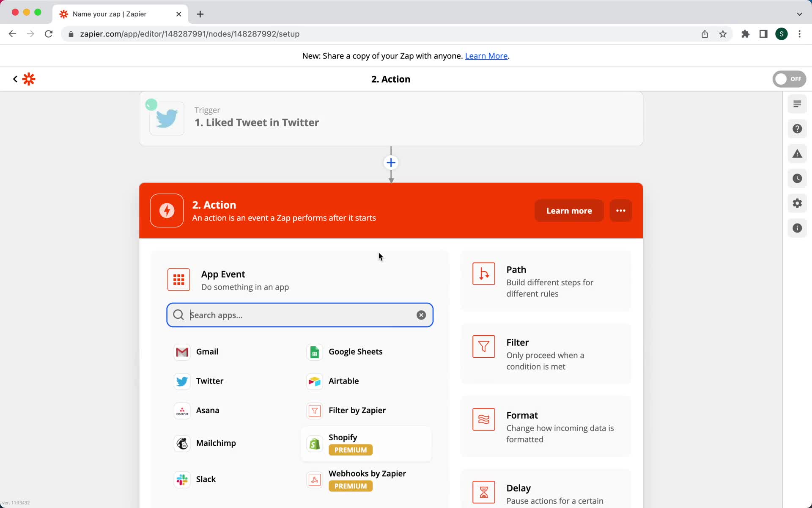Screen dimensions: 812x508
Task: Select the Format action icon
Action: click(x=483, y=420)
